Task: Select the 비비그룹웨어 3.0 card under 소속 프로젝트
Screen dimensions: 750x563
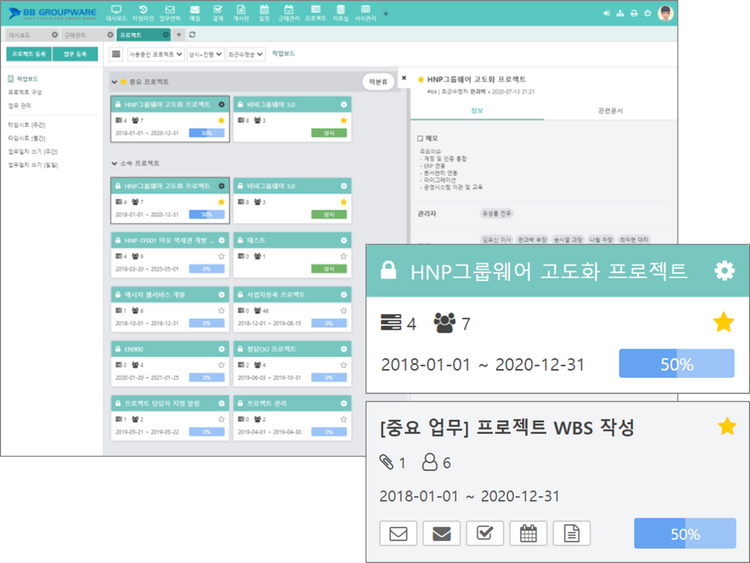Action: pos(292,200)
